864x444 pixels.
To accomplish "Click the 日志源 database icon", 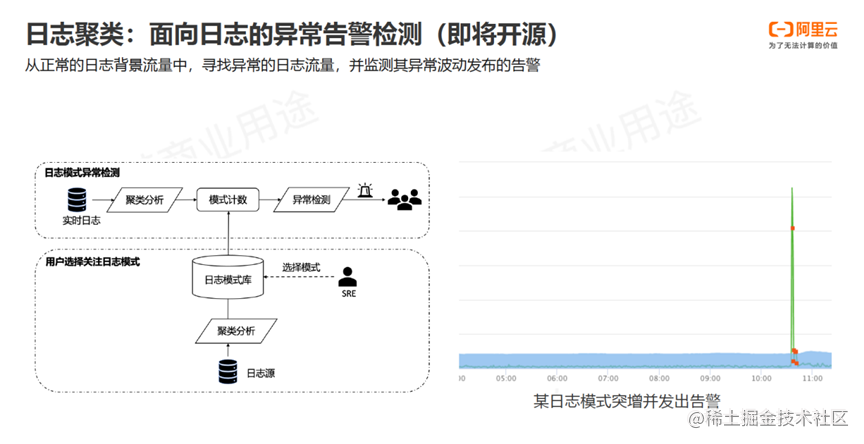I will coord(228,371).
